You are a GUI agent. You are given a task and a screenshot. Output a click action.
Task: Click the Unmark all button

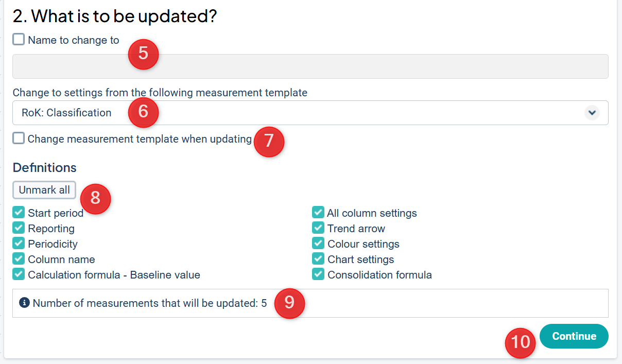(x=44, y=190)
